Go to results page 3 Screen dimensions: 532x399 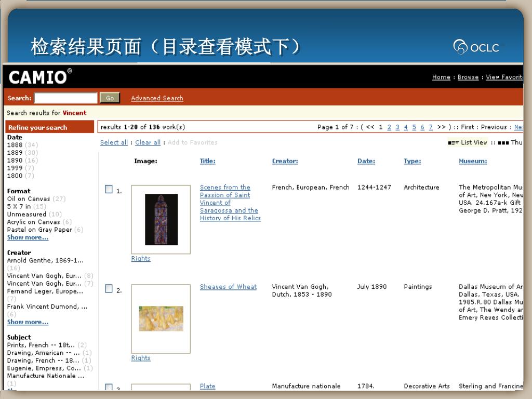tap(397, 127)
